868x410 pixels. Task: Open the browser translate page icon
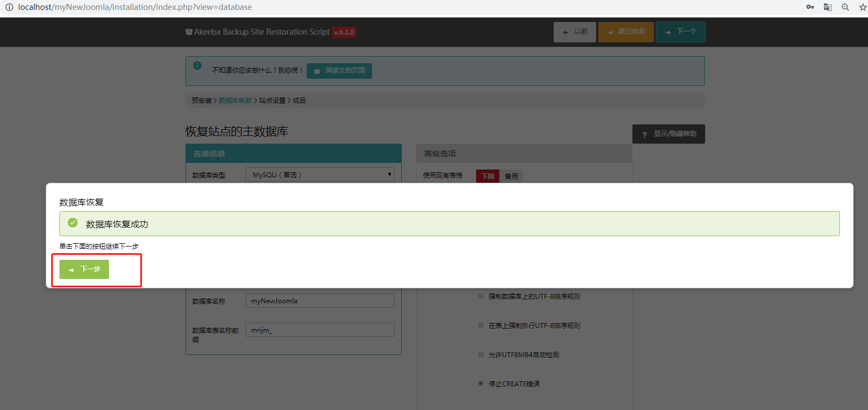tap(828, 7)
